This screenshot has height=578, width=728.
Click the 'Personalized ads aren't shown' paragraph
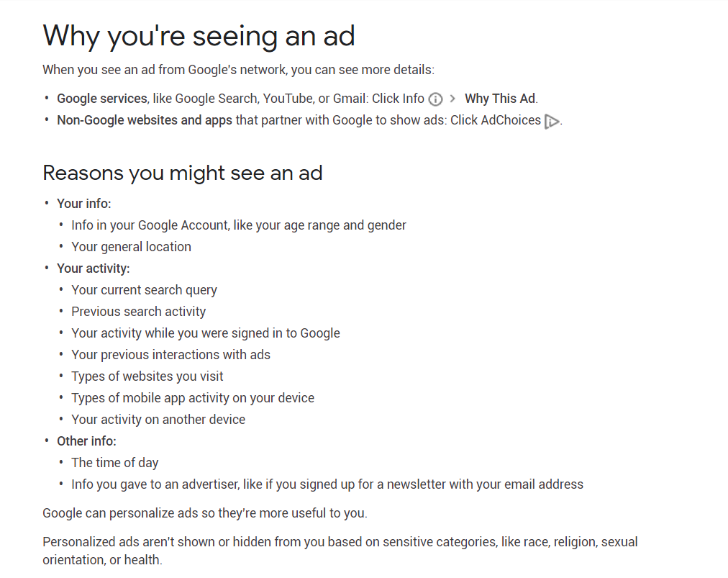(340, 551)
